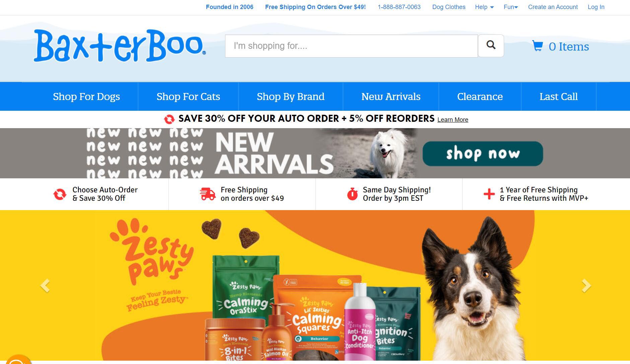Expand the Fun dropdown menu
The height and width of the screenshot is (364, 630).
pyautogui.click(x=511, y=7)
